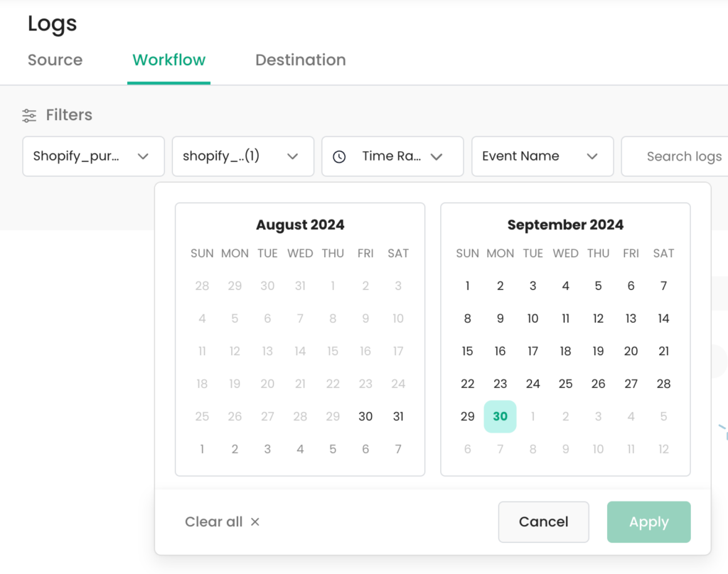Select September 21 in the calendar
Image resolution: width=728 pixels, height=574 pixels.
(663, 351)
